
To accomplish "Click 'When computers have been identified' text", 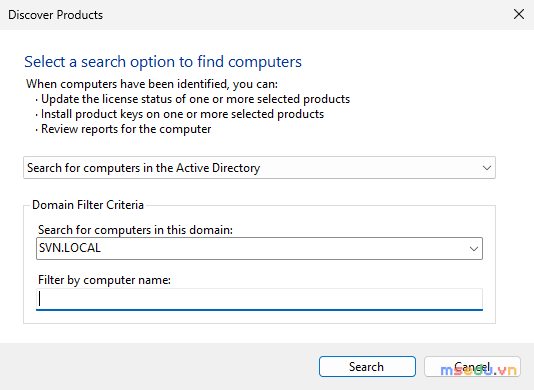I will tap(152, 84).
